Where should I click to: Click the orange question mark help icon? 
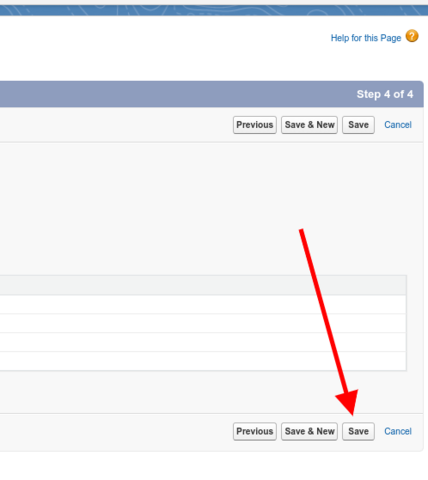tap(412, 36)
